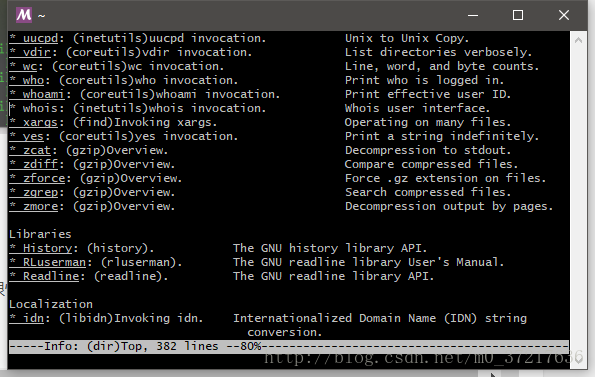The height and width of the screenshot is (377, 595).
Task: Follow the idn menu entry
Action: coord(27,319)
